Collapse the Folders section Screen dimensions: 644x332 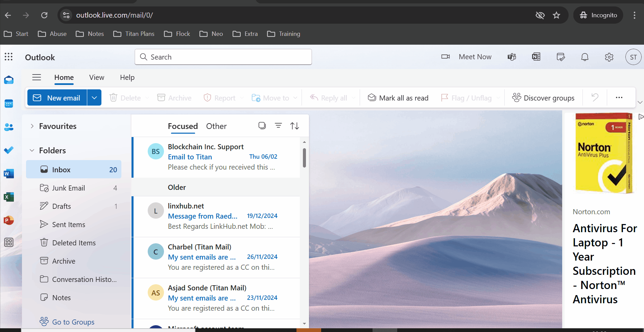(32, 151)
